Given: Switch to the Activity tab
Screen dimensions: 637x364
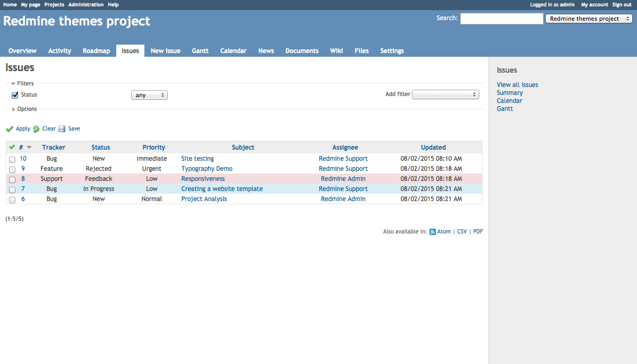Looking at the screenshot, I should tap(59, 51).
